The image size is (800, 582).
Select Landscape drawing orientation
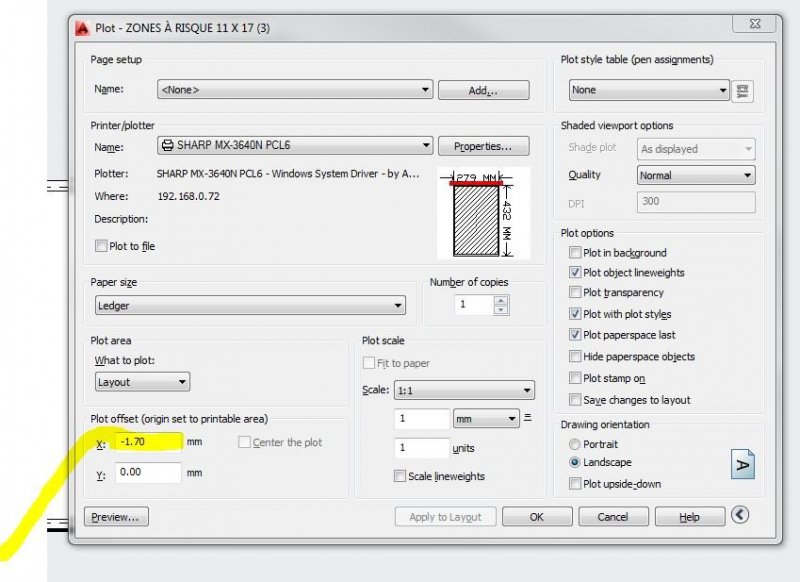tap(574, 462)
